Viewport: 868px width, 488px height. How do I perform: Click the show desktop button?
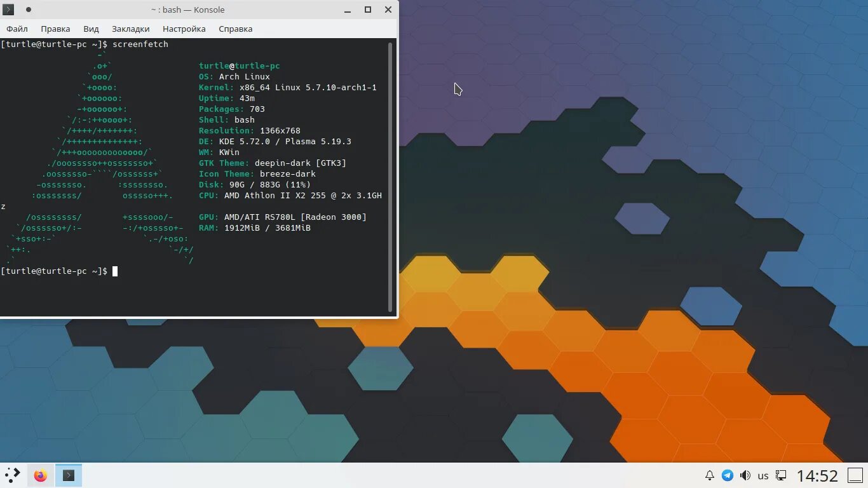coord(855,475)
